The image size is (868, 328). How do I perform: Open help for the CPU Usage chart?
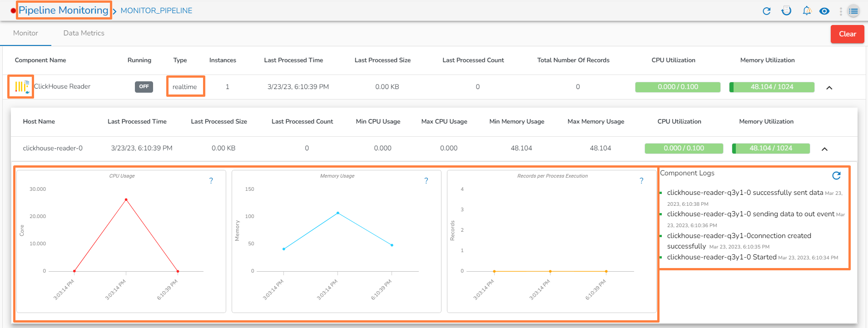211,181
